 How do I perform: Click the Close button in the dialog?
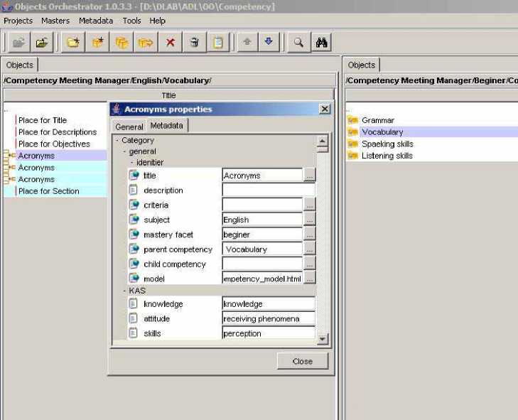point(303,361)
